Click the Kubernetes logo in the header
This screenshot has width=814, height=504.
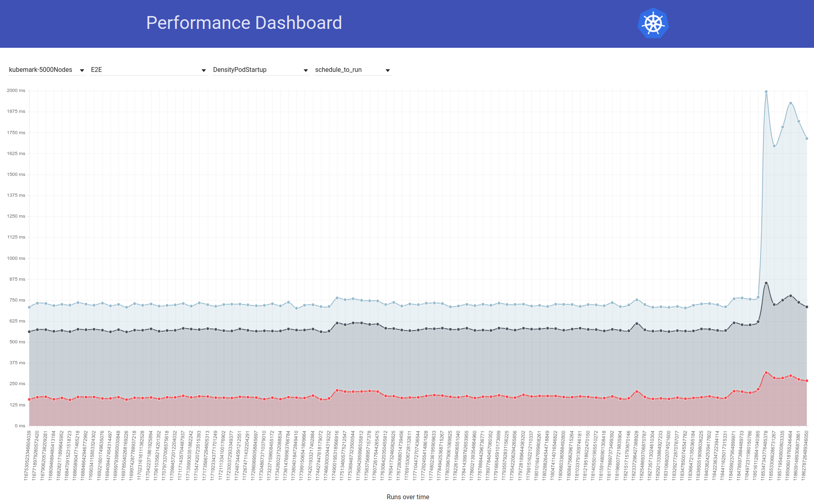[x=653, y=23]
